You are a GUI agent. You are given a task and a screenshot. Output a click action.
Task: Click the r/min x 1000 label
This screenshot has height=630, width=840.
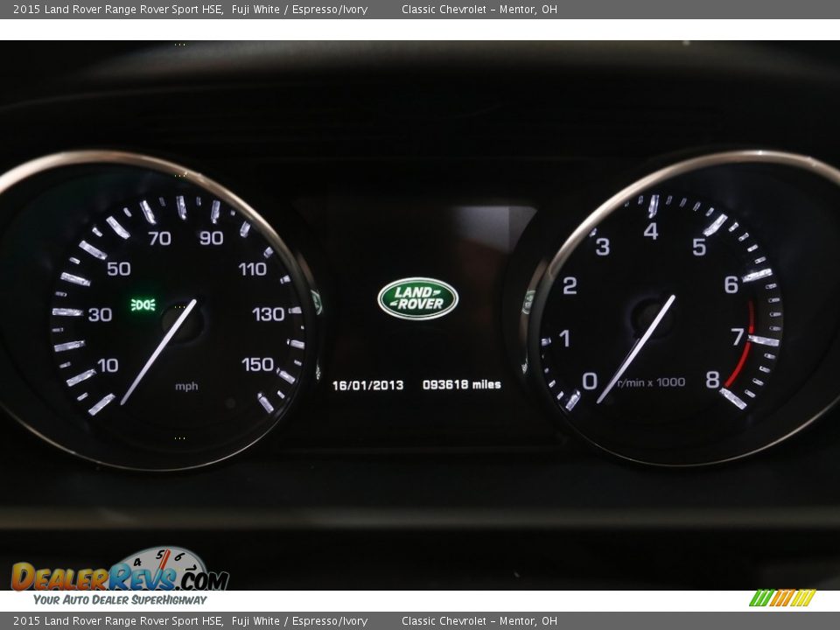click(651, 382)
